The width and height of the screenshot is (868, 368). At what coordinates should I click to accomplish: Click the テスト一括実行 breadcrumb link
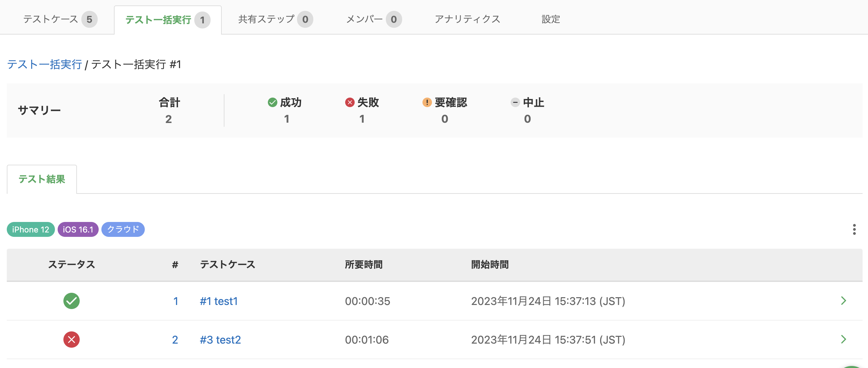44,64
